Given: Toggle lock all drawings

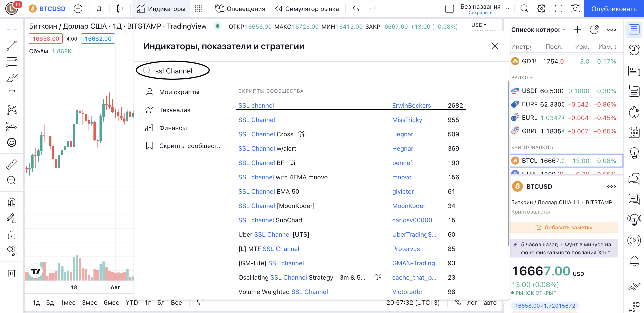Looking at the screenshot, I should (11, 235).
